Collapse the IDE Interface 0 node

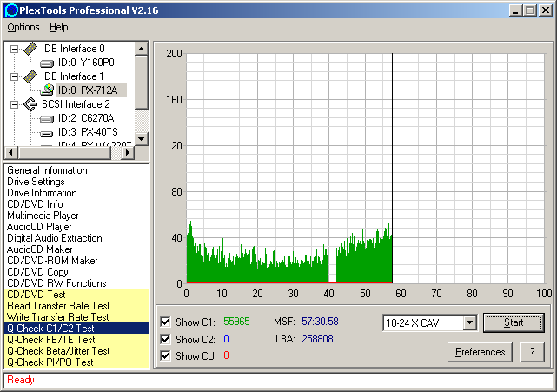pyautogui.click(x=14, y=49)
